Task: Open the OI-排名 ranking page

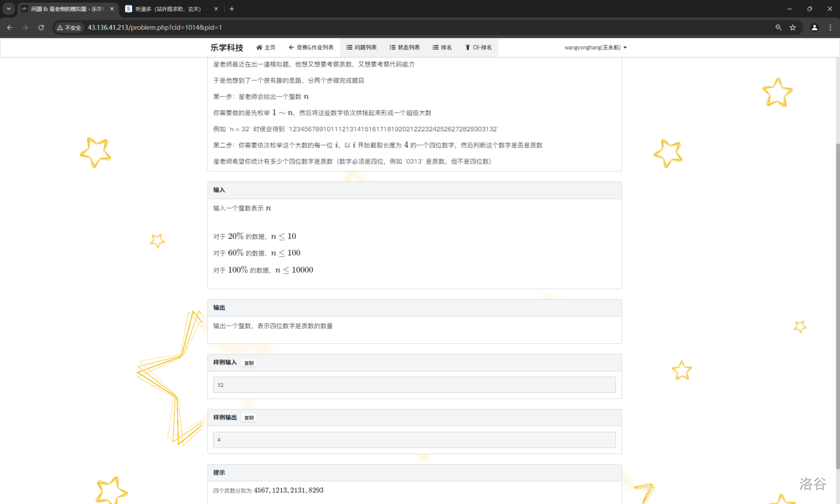Action: [478, 48]
